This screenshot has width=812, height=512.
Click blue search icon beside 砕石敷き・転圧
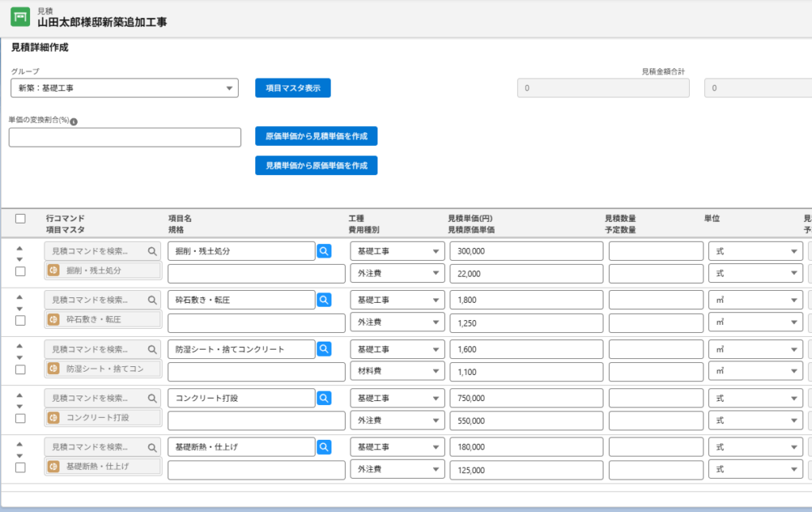pos(324,300)
